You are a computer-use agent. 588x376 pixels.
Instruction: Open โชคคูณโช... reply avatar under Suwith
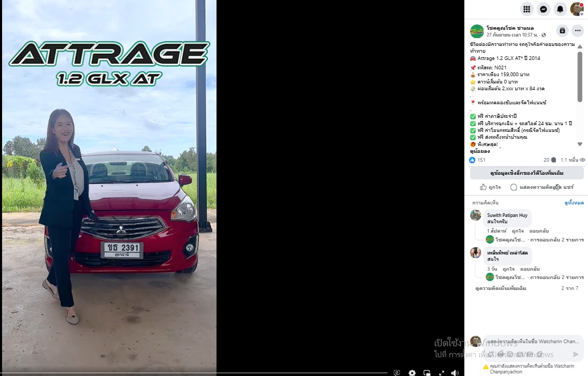point(490,239)
